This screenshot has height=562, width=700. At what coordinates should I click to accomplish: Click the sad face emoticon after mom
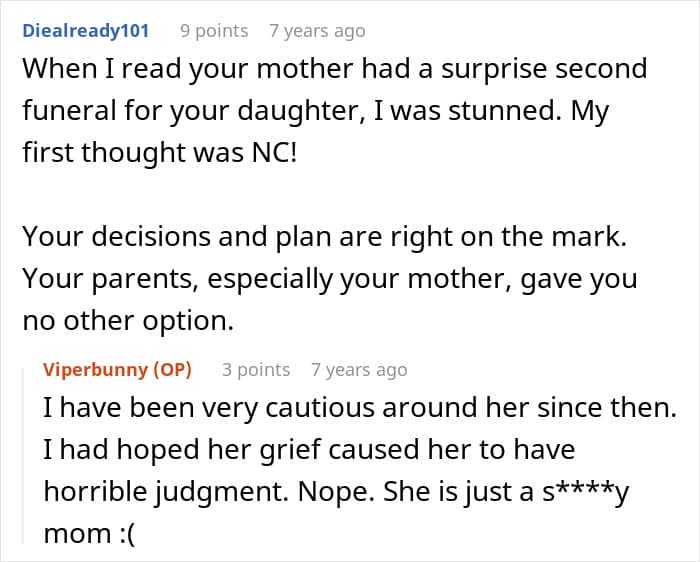[x=127, y=533]
